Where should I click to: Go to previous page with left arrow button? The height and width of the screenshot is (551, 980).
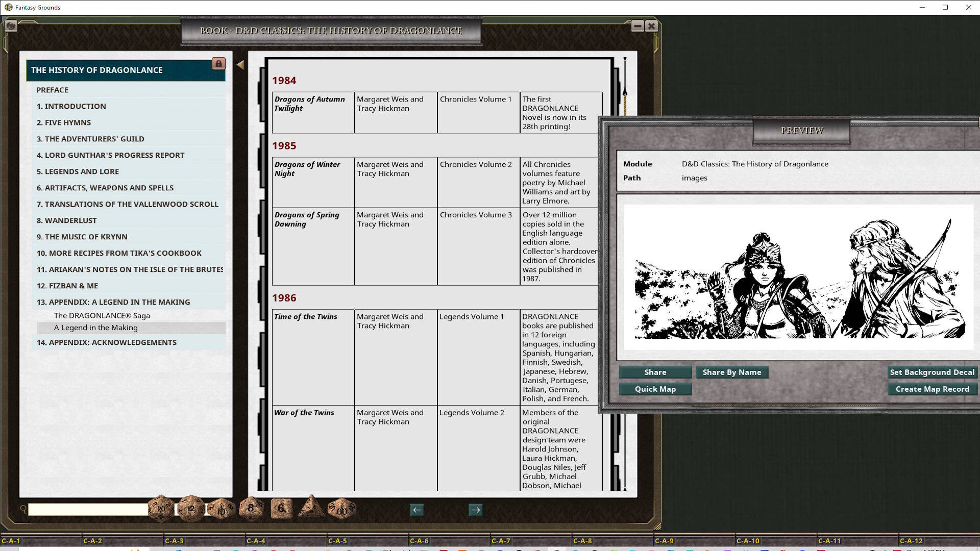pos(417,510)
